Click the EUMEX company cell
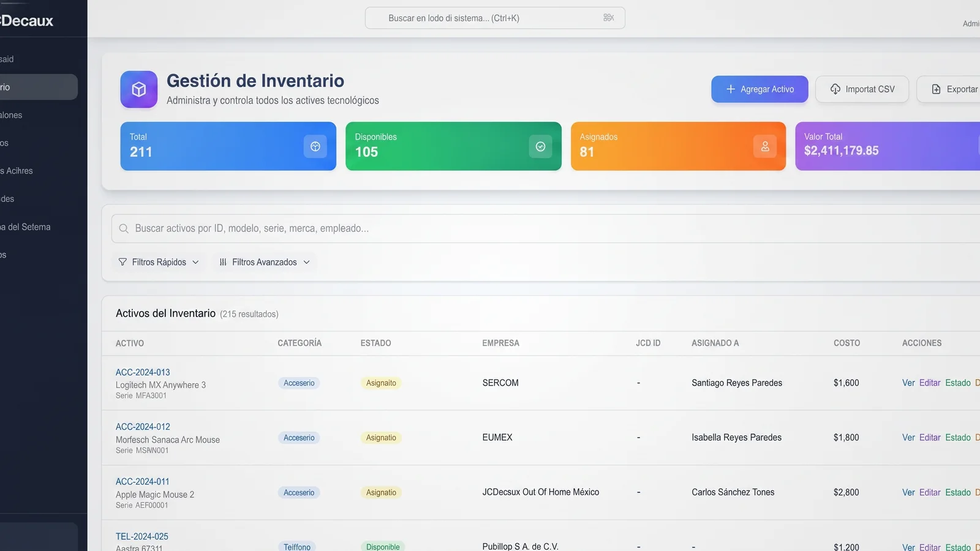 497,437
